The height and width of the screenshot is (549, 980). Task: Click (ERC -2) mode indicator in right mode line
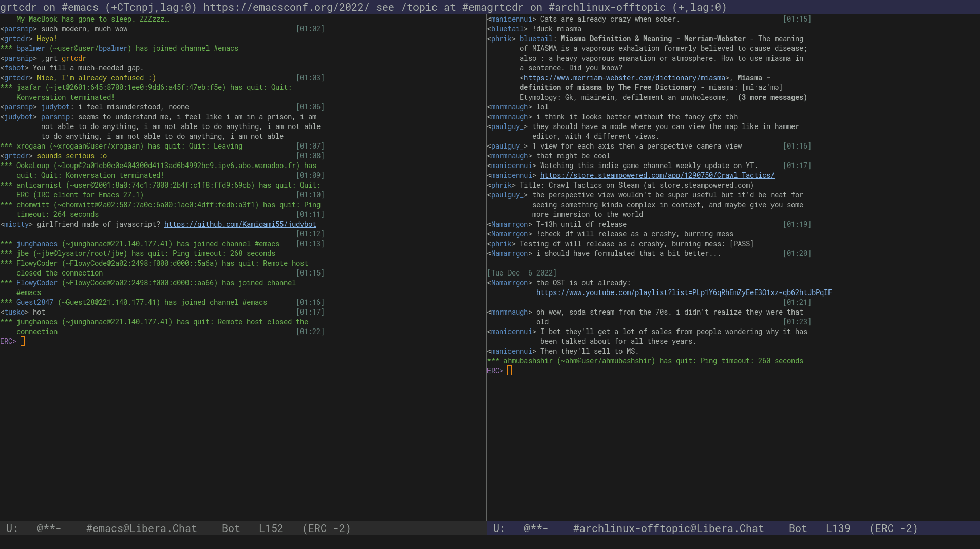click(x=894, y=528)
